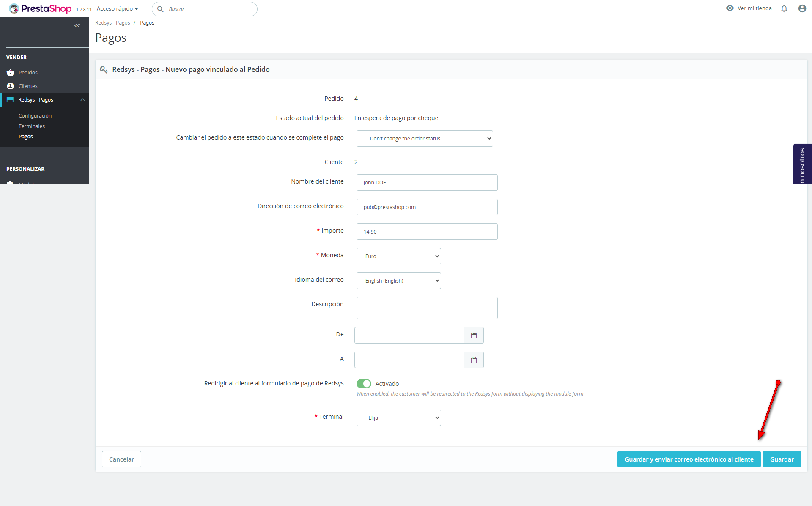Open the order status change dropdown
The width and height of the screenshot is (812, 506).
coord(424,139)
